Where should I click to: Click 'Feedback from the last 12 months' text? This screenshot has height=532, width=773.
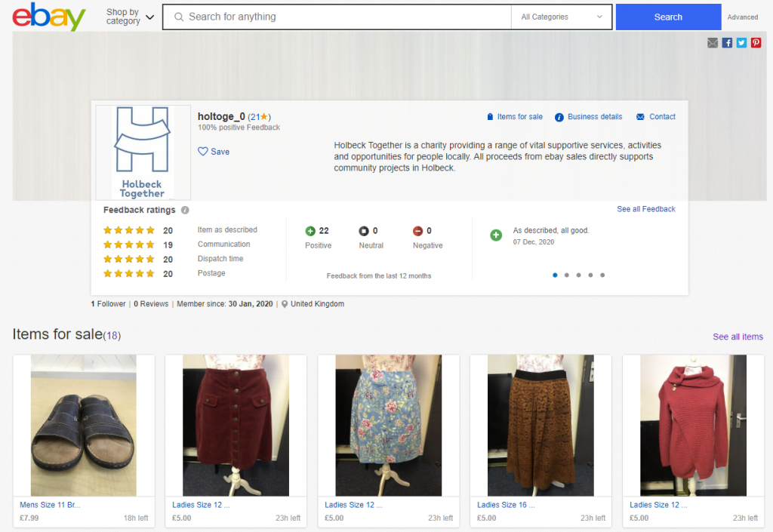(x=379, y=276)
